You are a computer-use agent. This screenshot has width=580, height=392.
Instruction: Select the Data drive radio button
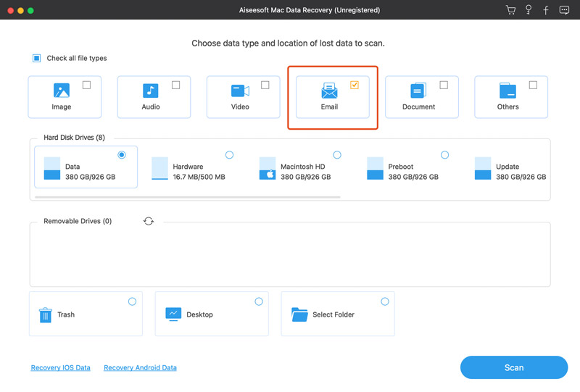coord(122,154)
